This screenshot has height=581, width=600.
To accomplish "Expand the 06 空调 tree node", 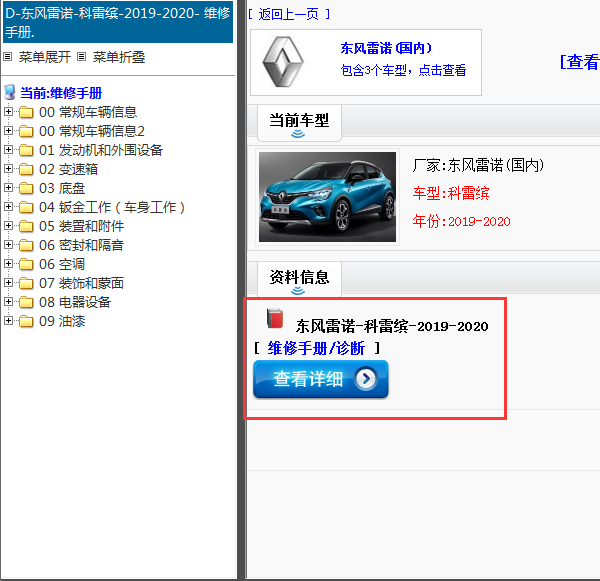I will point(8,264).
